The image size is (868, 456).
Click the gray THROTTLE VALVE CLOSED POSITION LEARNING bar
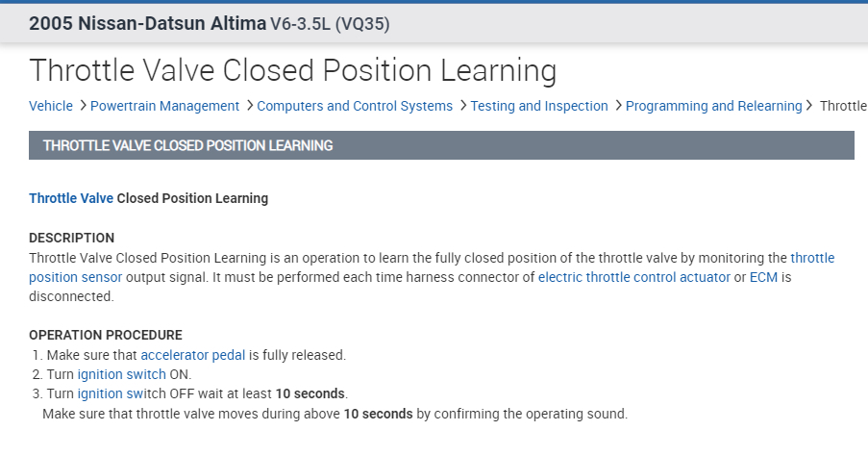441,145
